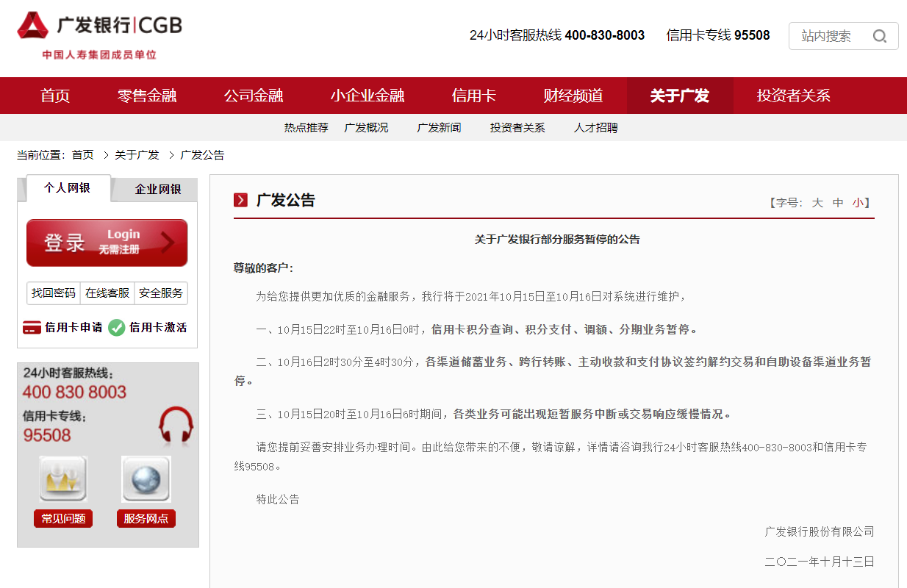Screen dimensions: 907x588
Task: Click the red 登录 Login button
Action: point(107,243)
